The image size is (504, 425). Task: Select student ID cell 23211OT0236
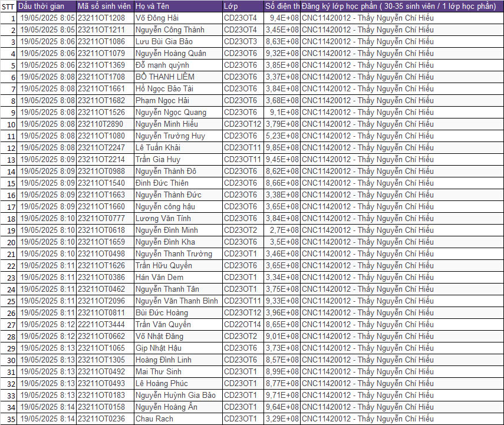pos(105,419)
